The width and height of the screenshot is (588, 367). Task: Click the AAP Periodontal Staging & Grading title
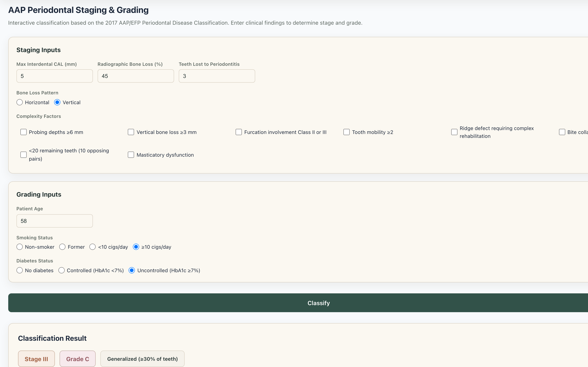[78, 10]
